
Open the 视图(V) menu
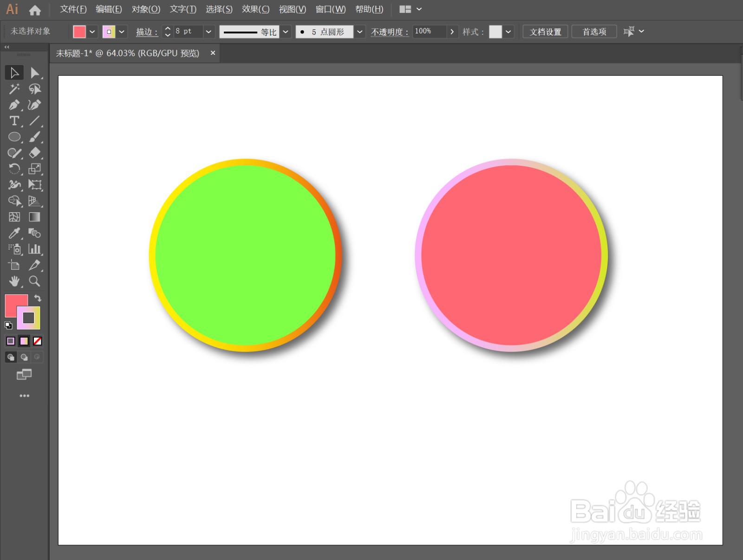tap(293, 9)
